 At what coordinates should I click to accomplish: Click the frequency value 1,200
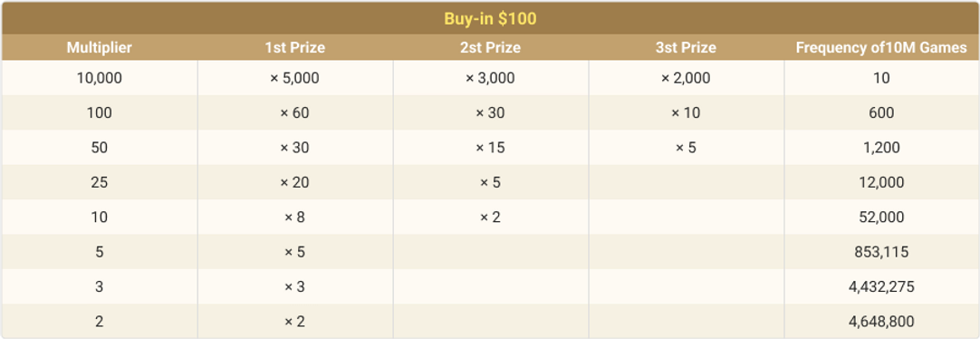click(x=881, y=149)
